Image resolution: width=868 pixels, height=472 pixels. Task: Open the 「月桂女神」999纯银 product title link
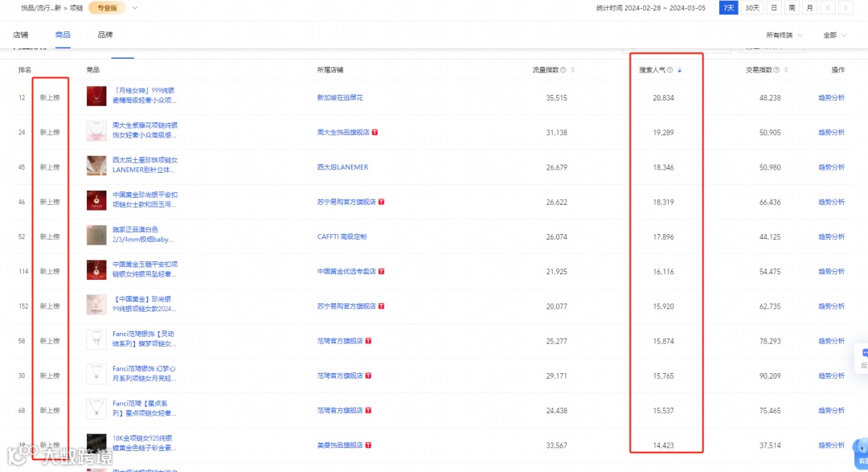(145, 96)
